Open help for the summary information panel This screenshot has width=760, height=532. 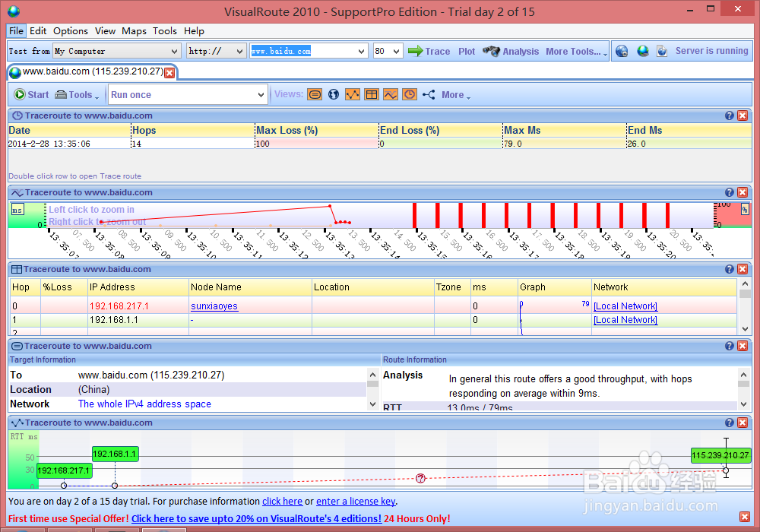tap(730, 346)
